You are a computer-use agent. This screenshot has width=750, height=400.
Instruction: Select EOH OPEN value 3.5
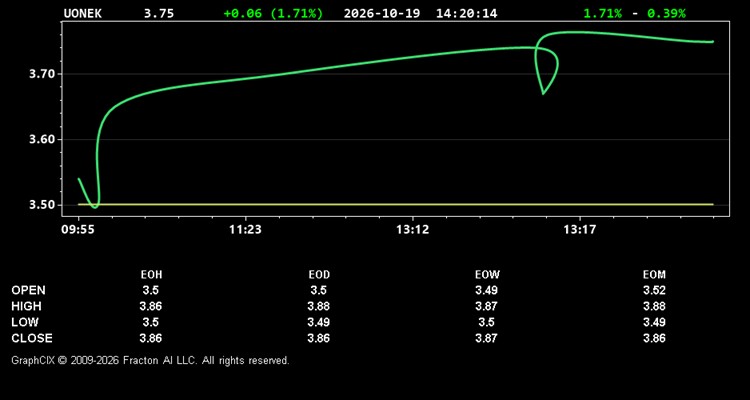(x=151, y=290)
